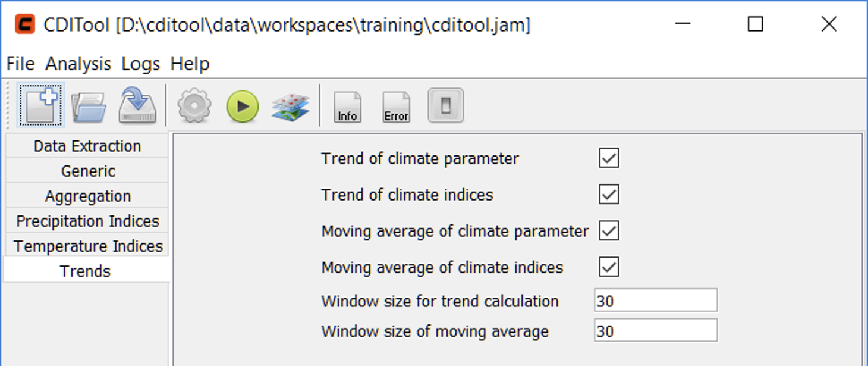Viewport: 868px width, 366px height.
Task: Uncheck Trend of climate parameter
Action: coord(609,158)
